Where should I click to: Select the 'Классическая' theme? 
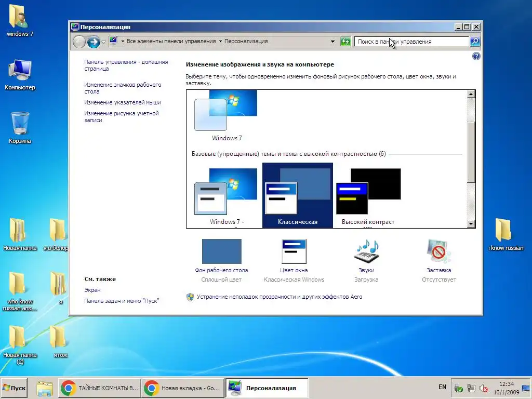tap(298, 195)
